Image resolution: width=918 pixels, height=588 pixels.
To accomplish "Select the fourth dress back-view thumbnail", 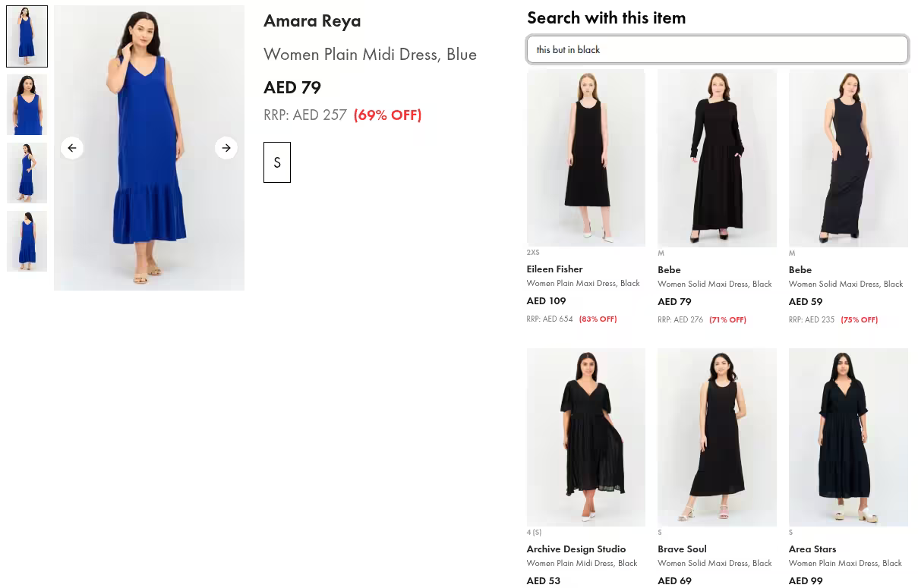I will 27,241.
